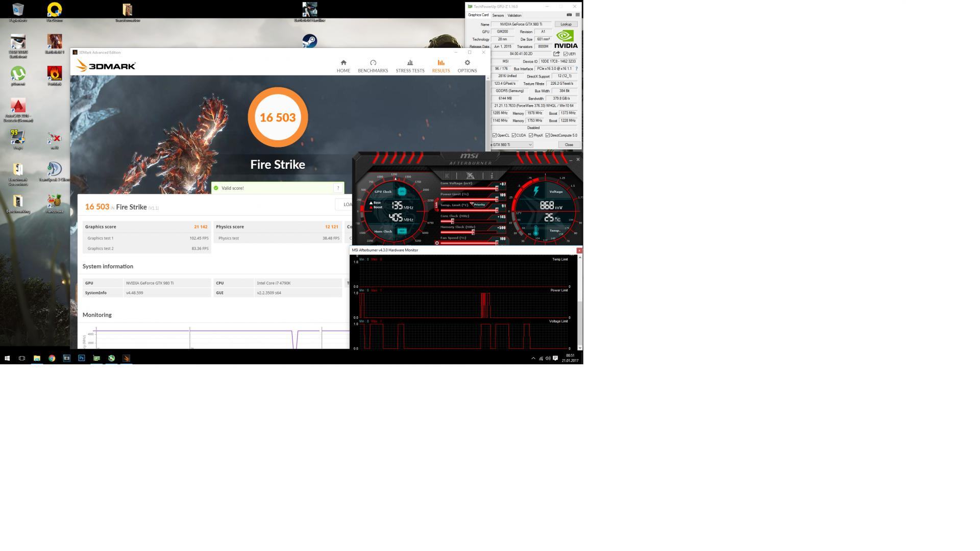Adjust the Core Clock slider handle
The width and height of the screenshot is (980, 551).
coord(452,221)
